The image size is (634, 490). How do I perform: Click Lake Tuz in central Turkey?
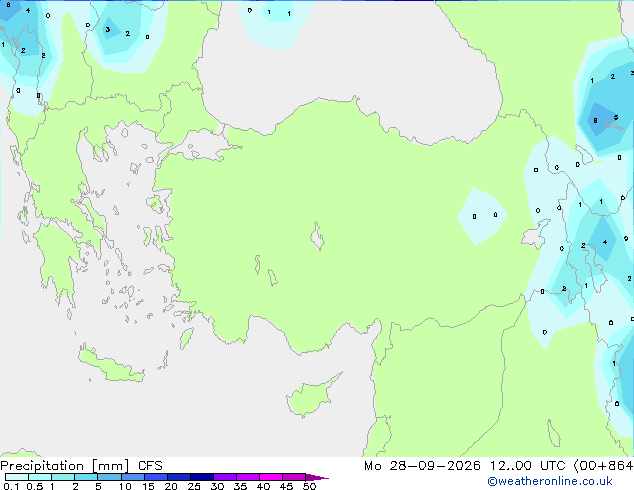(317, 236)
